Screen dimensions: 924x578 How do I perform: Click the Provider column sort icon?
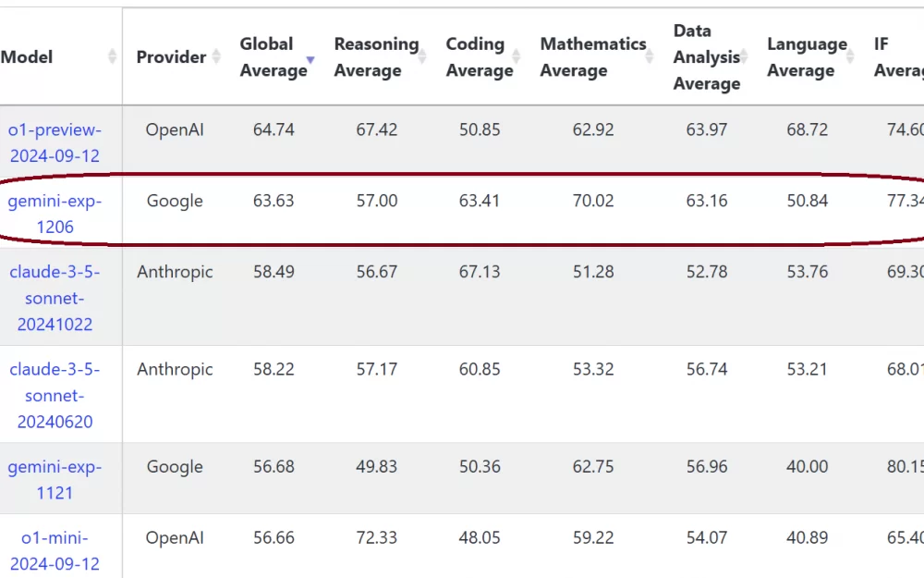[216, 56]
